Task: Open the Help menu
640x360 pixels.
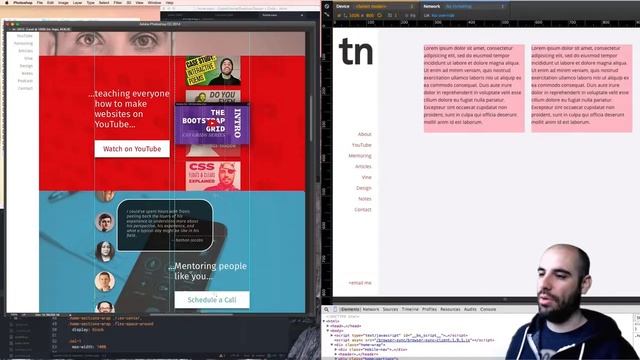Action: (x=169, y=2)
